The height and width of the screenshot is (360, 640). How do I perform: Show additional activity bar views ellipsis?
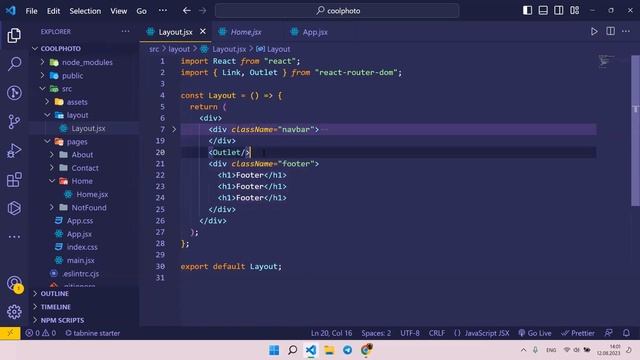coord(14,237)
